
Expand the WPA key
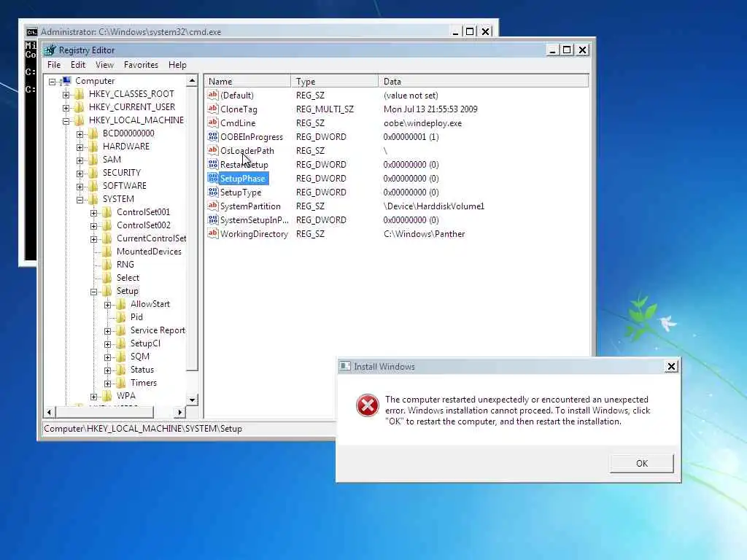pos(94,396)
